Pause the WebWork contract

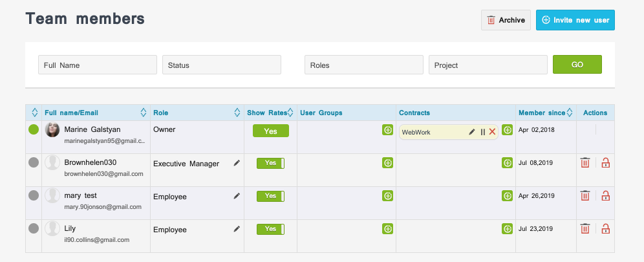coord(482,132)
